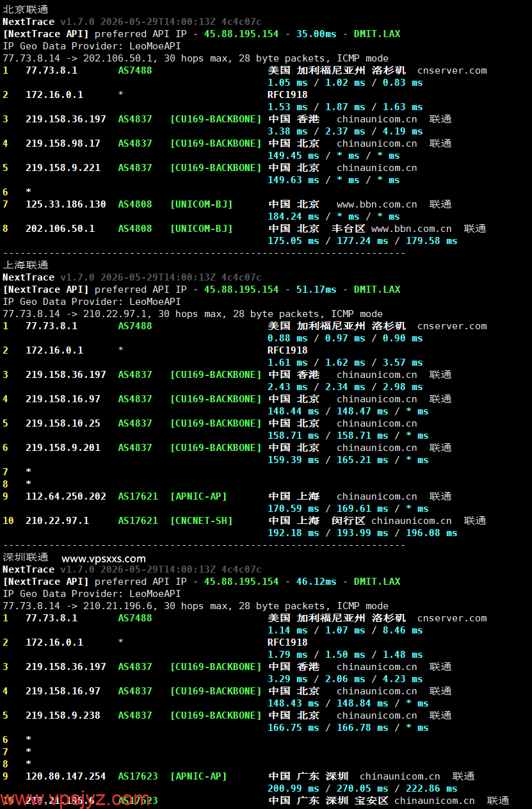
Task: Select hop IP 120.80.147.254
Action: [x=66, y=776]
